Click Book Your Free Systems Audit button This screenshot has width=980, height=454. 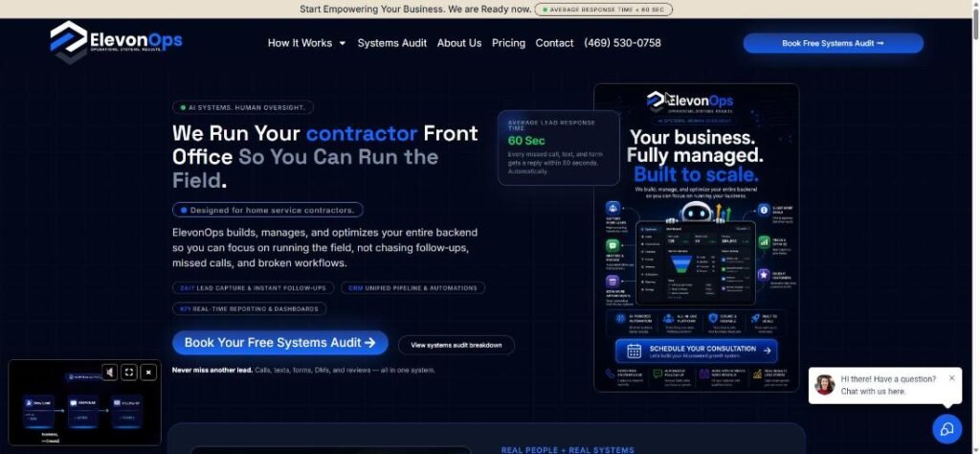[x=280, y=343]
